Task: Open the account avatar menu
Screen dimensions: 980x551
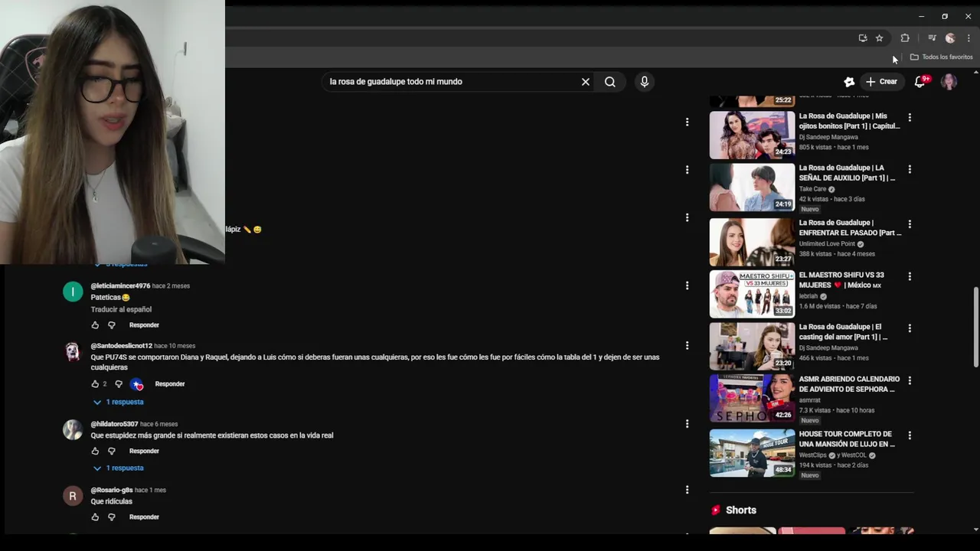Action: tap(949, 82)
